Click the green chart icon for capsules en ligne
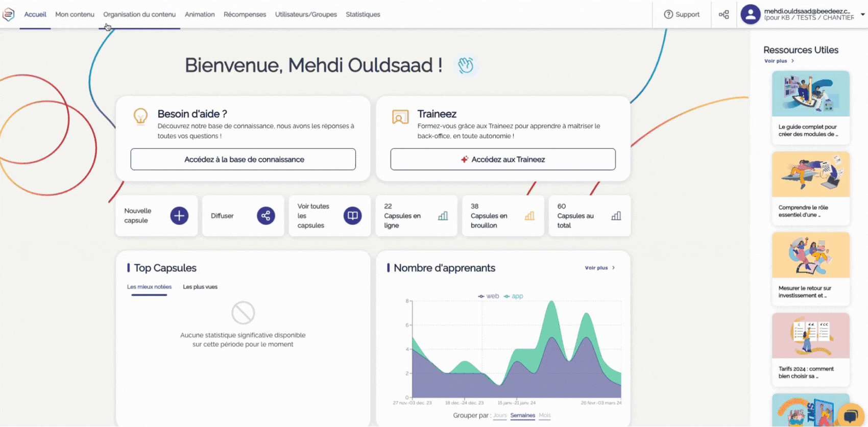This screenshot has width=868, height=427. pyautogui.click(x=443, y=216)
